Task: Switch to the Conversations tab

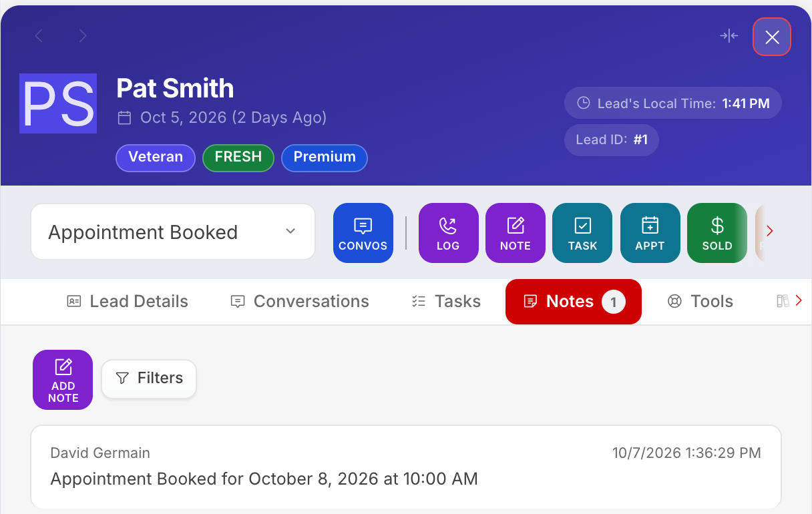Action: tap(299, 302)
